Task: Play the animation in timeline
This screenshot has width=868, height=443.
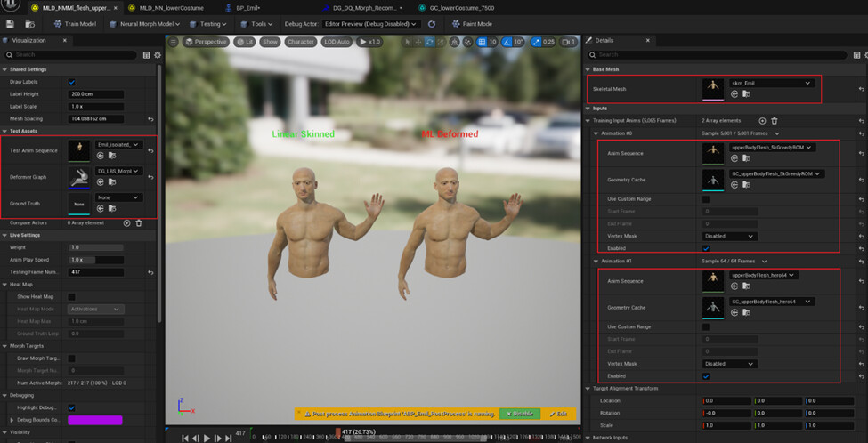Action: [x=207, y=438]
